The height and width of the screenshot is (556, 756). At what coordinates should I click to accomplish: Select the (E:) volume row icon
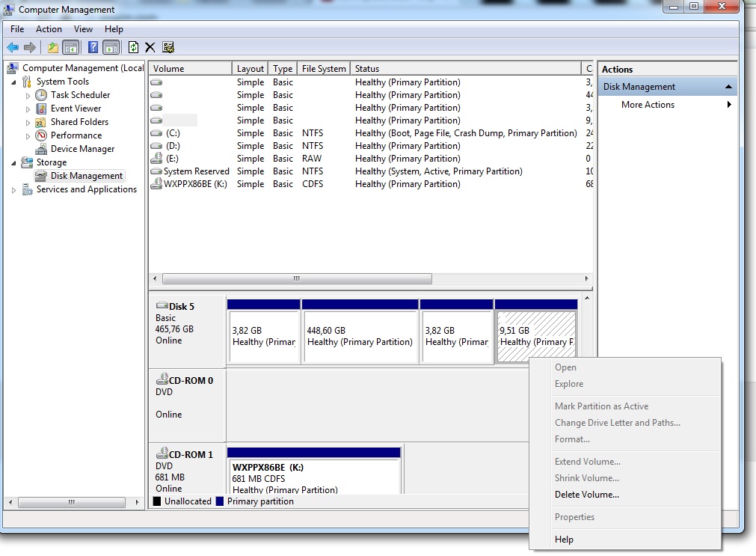[156, 159]
